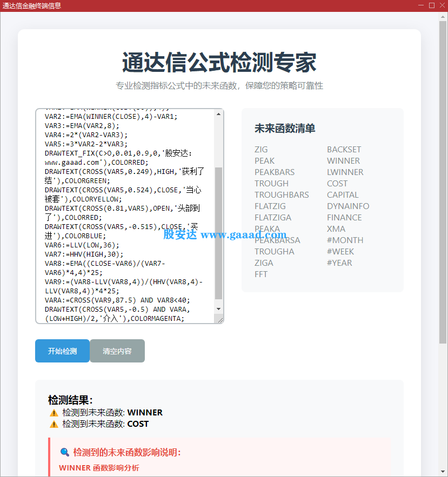
Task: Click BACKSET in the function list
Action: click(x=344, y=150)
